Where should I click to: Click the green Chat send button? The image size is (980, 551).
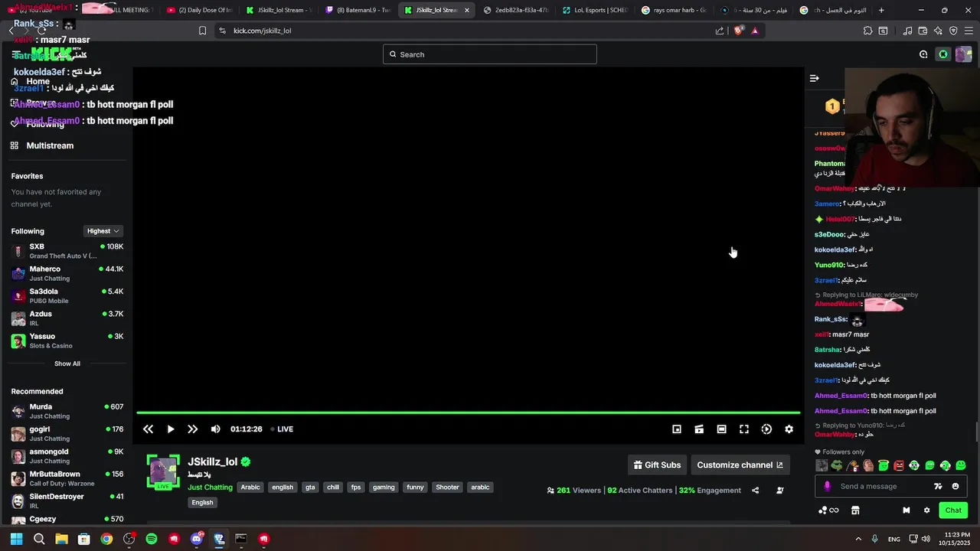(x=953, y=510)
